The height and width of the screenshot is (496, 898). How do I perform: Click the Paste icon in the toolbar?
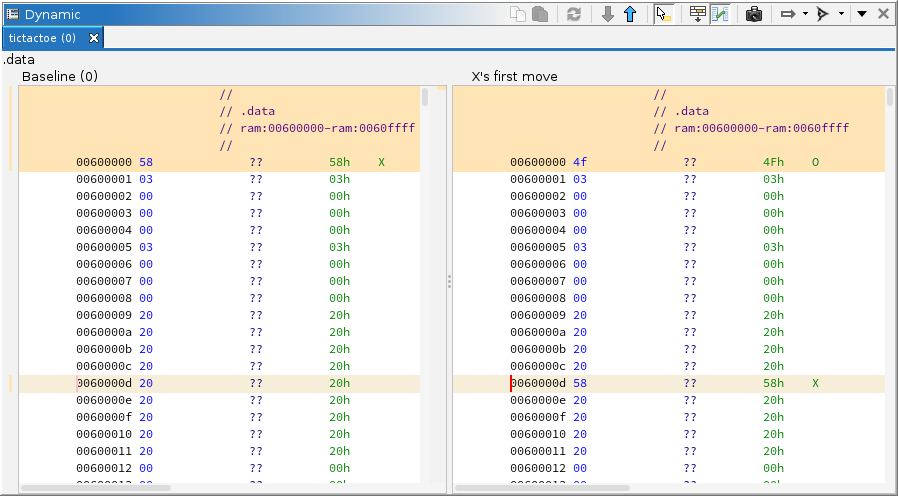click(540, 14)
